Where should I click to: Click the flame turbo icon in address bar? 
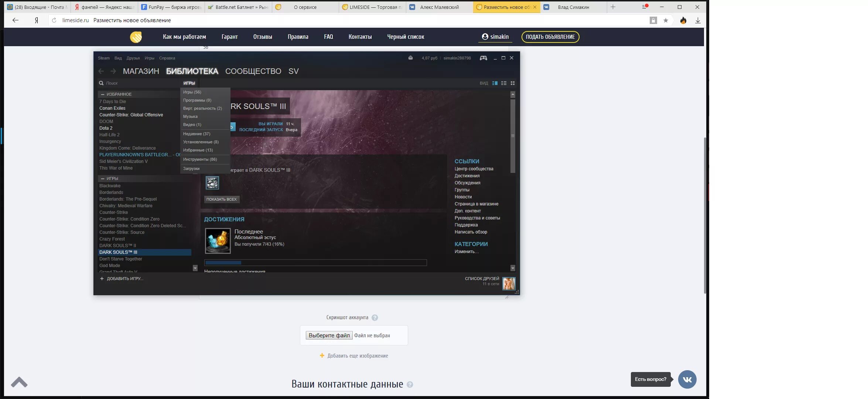click(683, 20)
